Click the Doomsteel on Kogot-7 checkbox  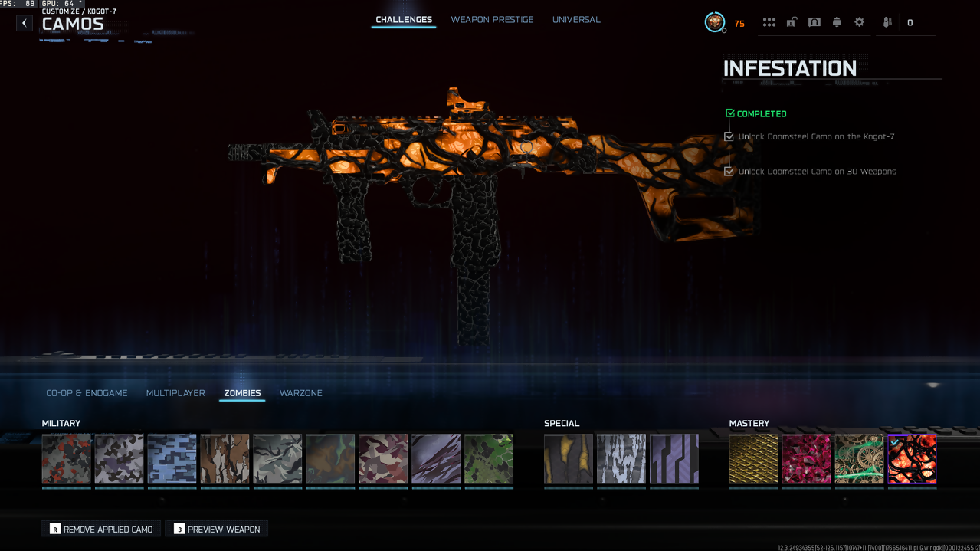tap(729, 136)
